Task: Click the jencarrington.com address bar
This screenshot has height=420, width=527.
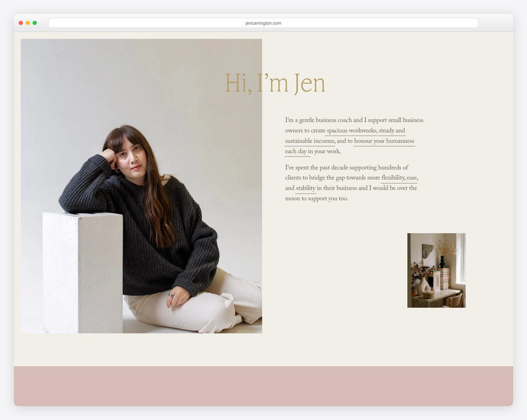Action: tap(263, 23)
